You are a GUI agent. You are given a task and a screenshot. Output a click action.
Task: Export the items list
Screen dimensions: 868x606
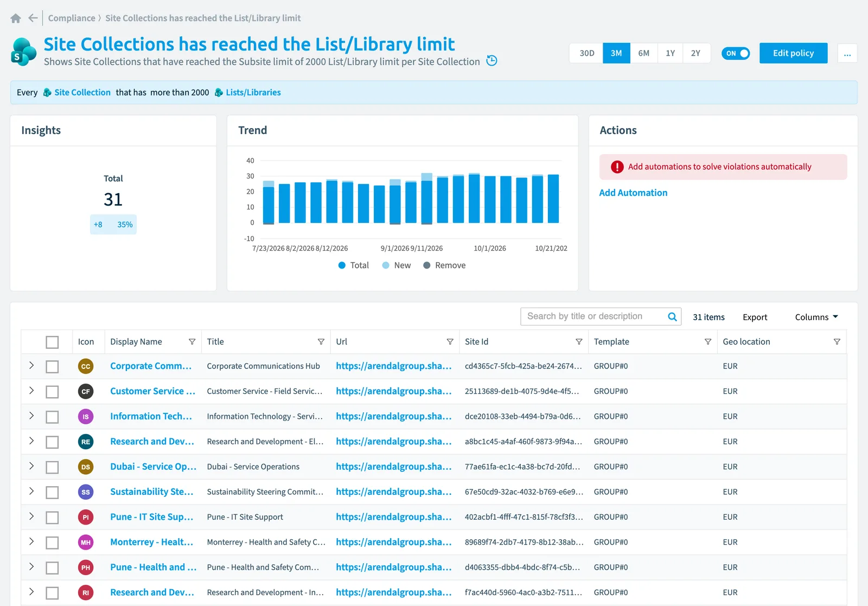coord(755,317)
